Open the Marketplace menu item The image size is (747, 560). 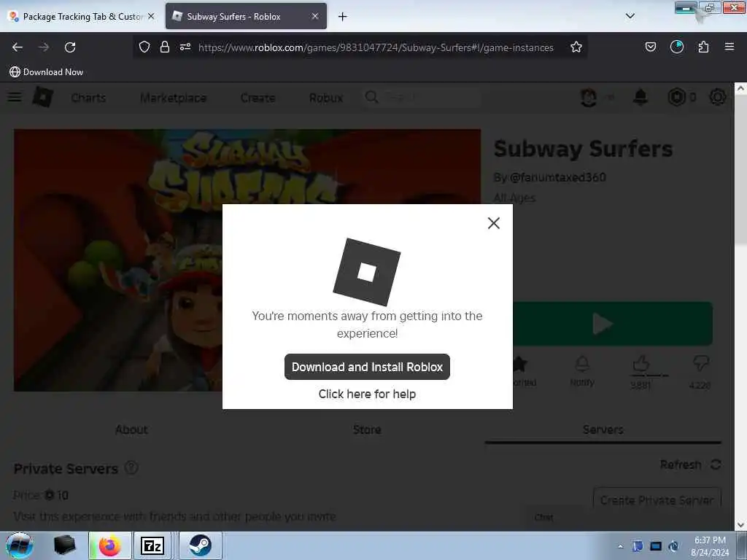pos(174,98)
